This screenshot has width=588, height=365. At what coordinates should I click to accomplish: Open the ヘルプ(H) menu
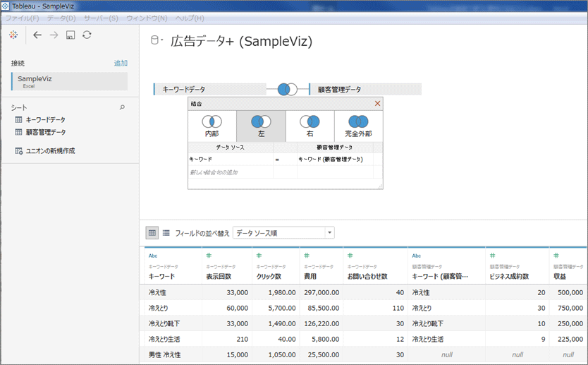pos(190,18)
